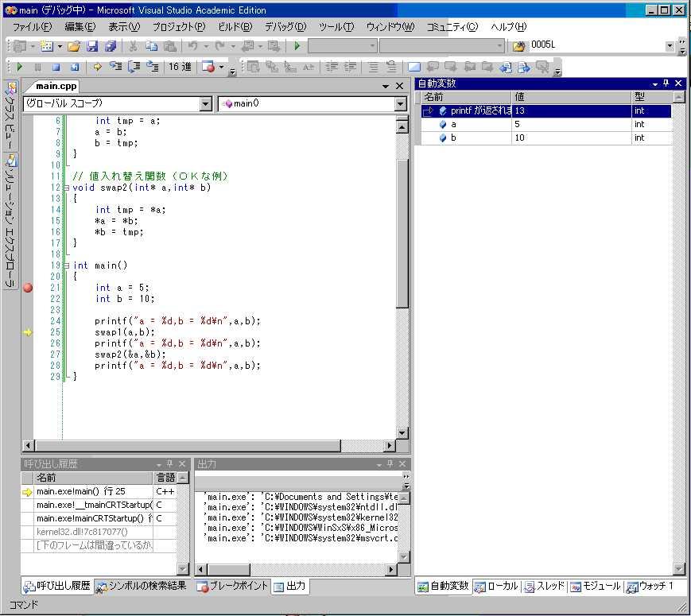Click the green Start Debugging arrow in standard toolbar
691x616 pixels.
297,46
